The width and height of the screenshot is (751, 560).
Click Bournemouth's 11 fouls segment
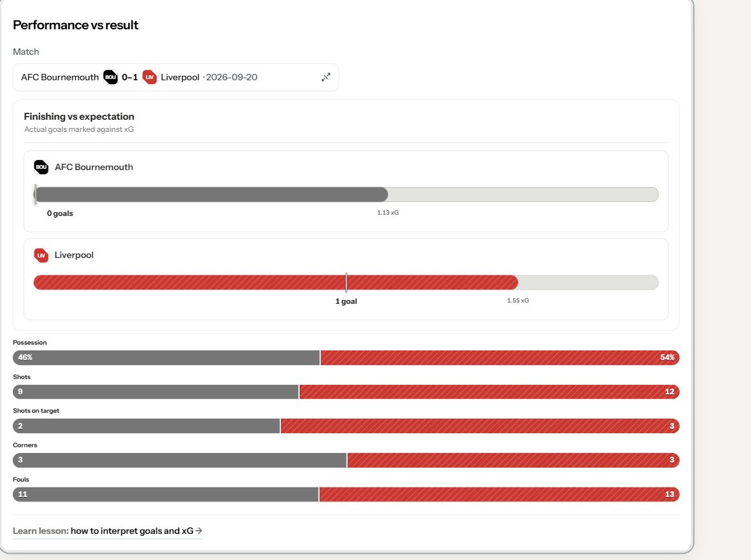[166, 494]
